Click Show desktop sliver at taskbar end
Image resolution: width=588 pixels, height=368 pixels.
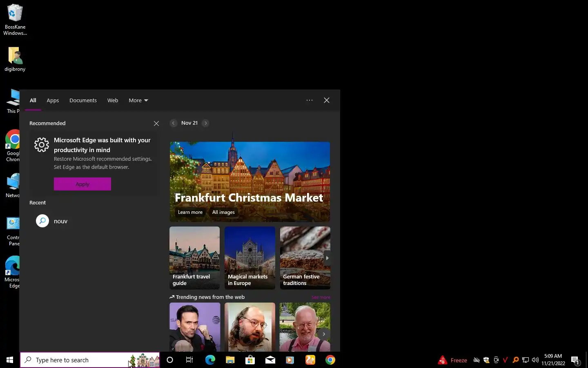[x=586, y=360]
